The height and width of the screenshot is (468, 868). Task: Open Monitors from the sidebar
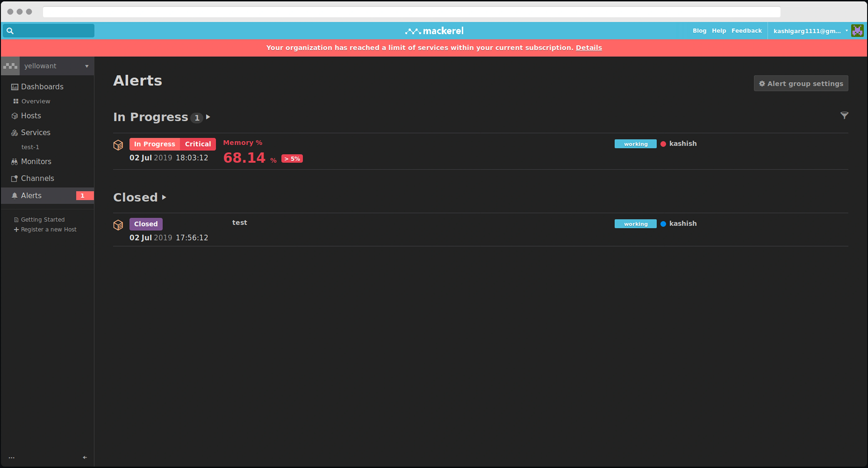pos(36,161)
